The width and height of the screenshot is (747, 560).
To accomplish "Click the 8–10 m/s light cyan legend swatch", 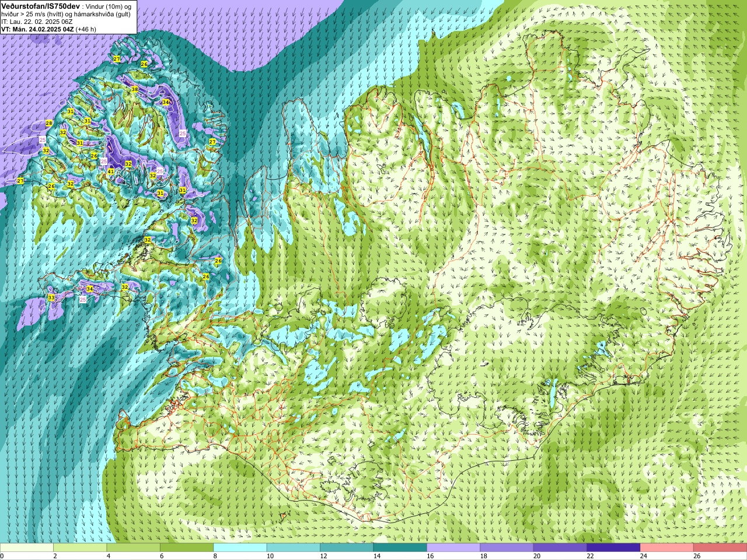I will [240, 548].
